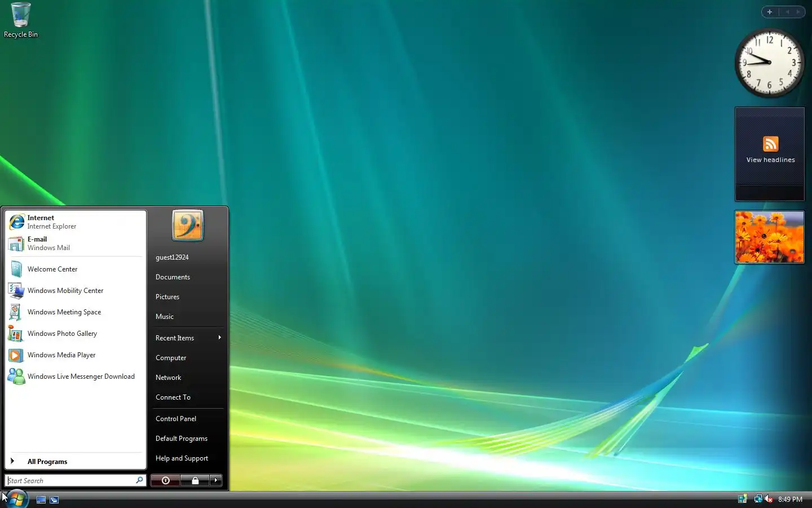Click the clock gadget

coord(770,63)
